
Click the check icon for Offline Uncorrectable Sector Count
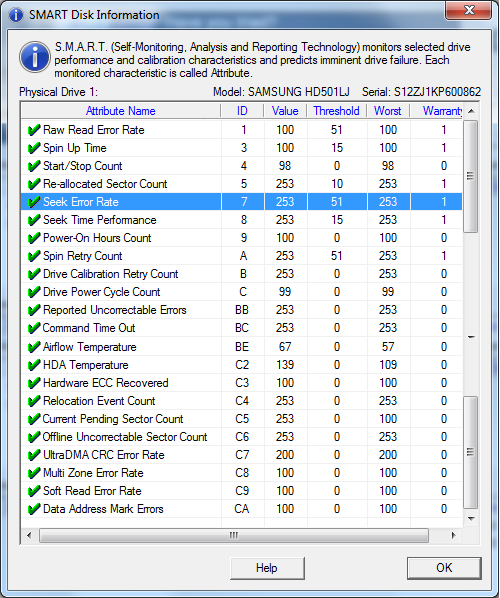(34, 437)
